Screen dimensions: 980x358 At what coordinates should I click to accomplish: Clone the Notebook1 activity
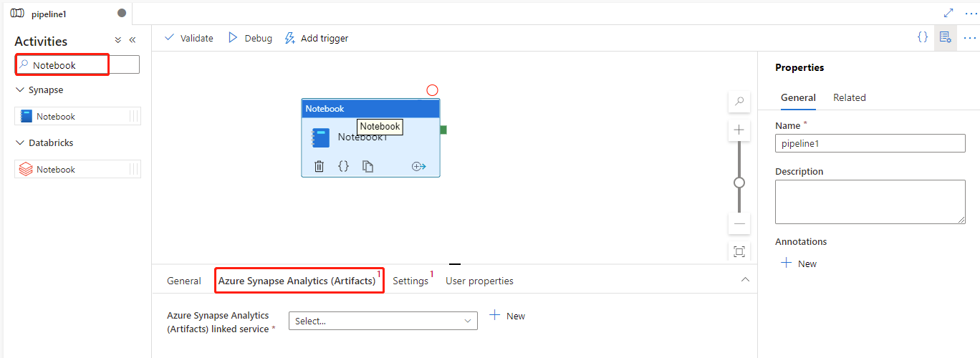coord(367,166)
